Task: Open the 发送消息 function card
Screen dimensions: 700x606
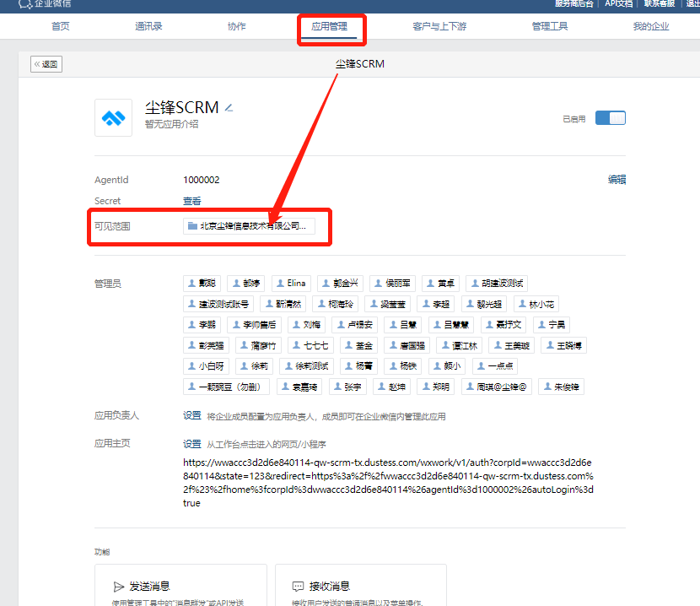Action: click(180, 586)
